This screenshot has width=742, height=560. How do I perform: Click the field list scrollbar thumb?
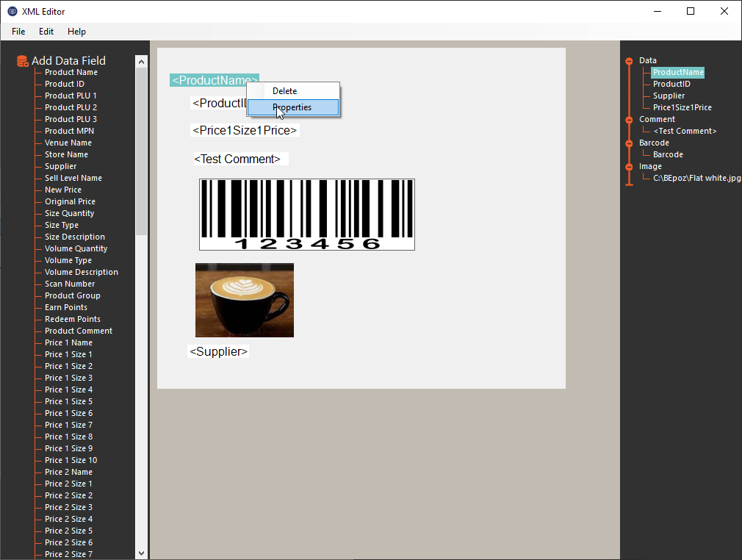[141, 151]
